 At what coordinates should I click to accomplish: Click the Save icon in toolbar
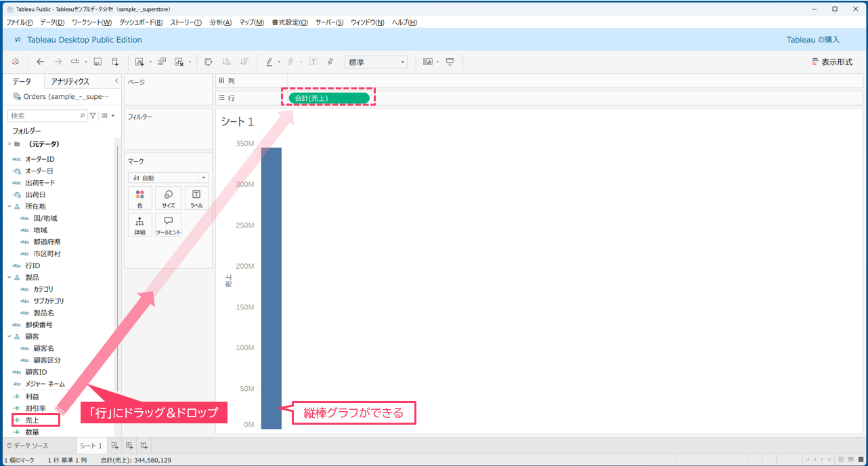click(x=97, y=62)
